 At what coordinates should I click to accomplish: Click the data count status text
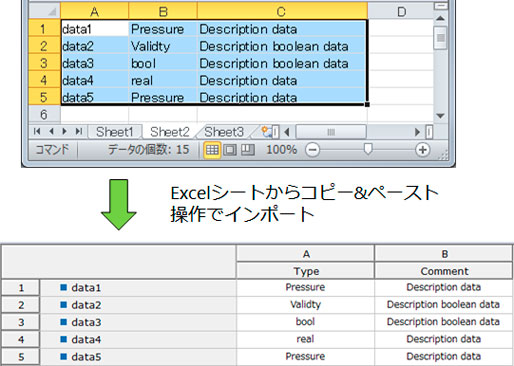click(x=148, y=150)
